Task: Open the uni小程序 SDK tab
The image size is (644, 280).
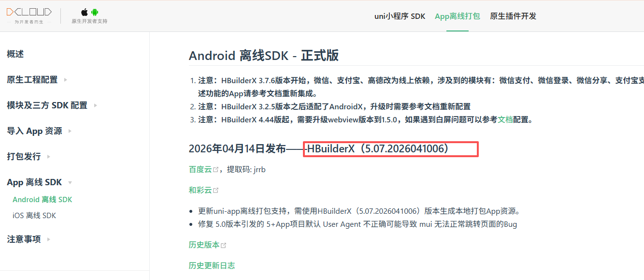Action: [400, 16]
